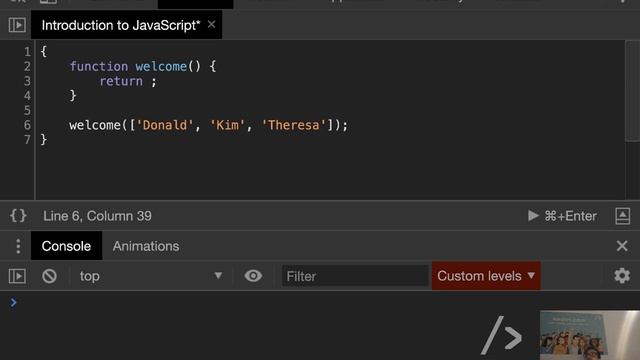Screen dimensions: 640x360
Task: Clear the console
Action: pyautogui.click(x=49, y=276)
